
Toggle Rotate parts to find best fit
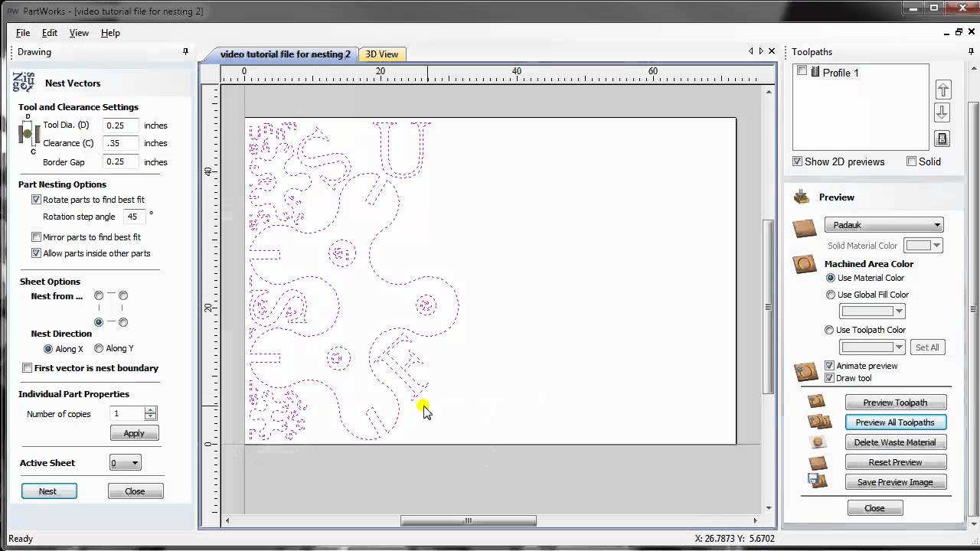(36, 200)
